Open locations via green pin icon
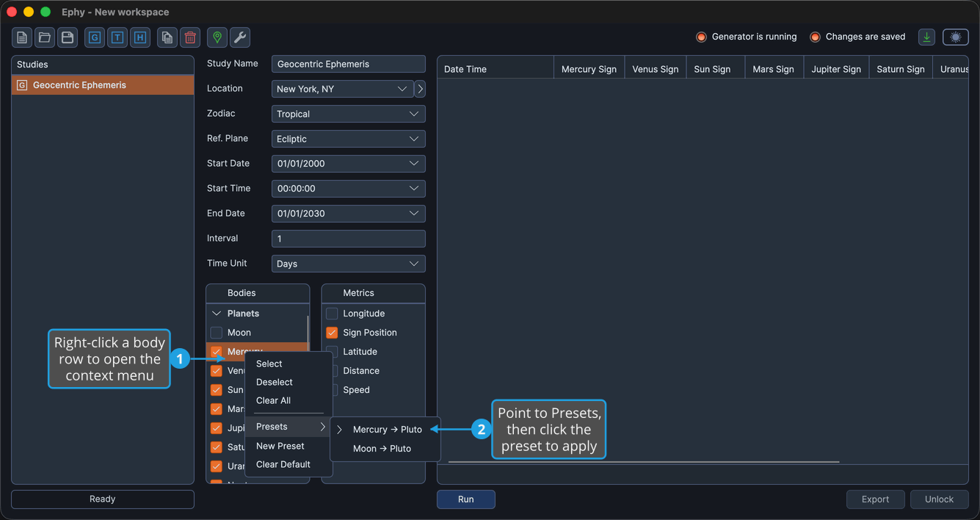Image resolution: width=980 pixels, height=520 pixels. 217,37
